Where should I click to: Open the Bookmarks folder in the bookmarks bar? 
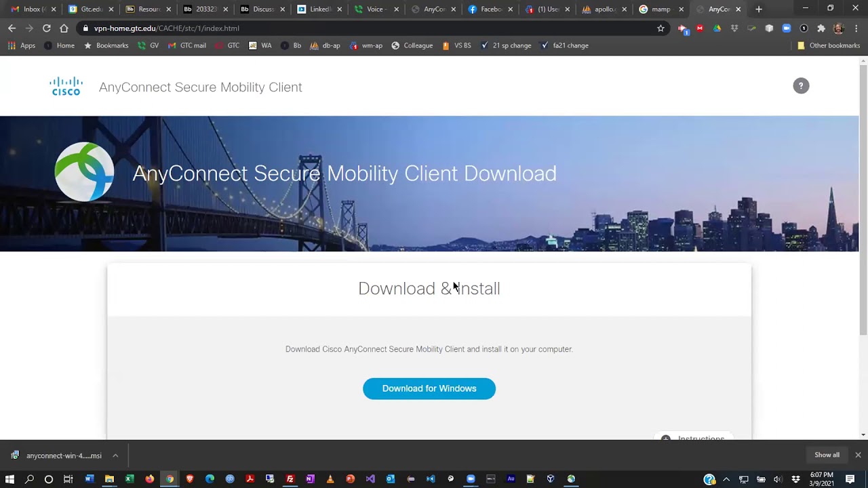click(106, 45)
